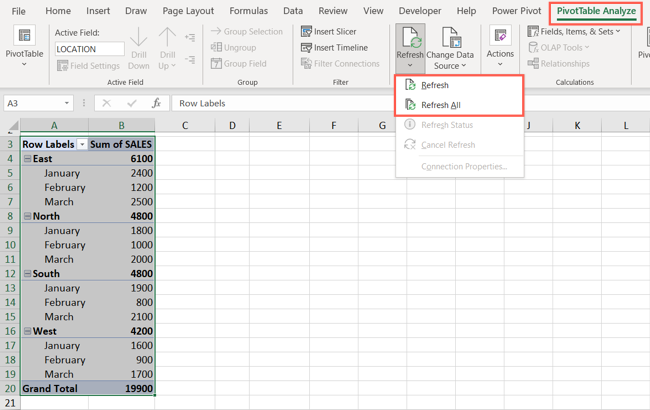
Task: Switch to the Formulas ribbon tab
Action: [248, 11]
